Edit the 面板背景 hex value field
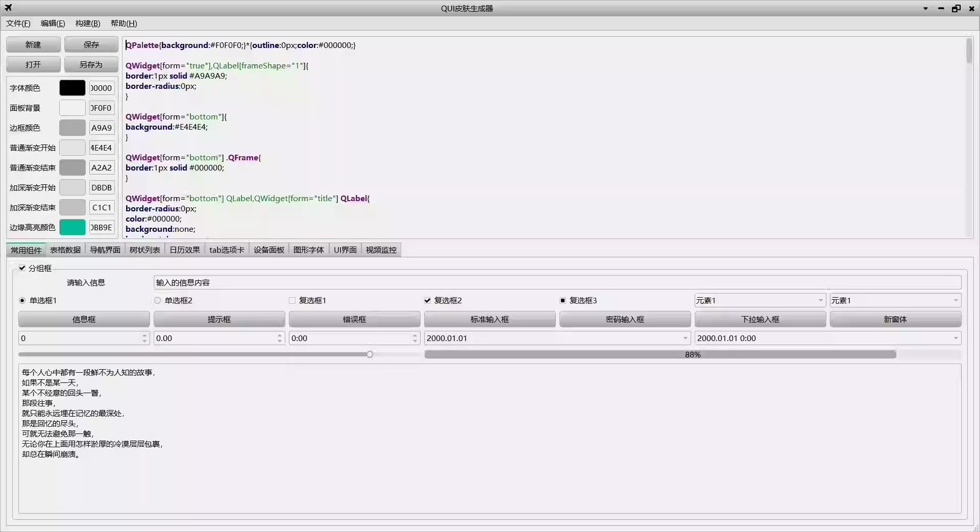 point(102,108)
